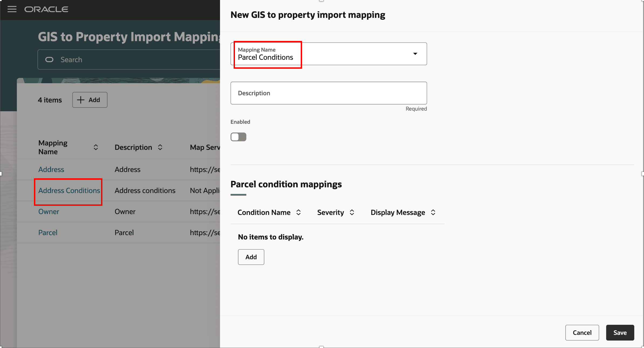The height and width of the screenshot is (348, 644).
Task: Open the hamburger navigation menu
Action: (x=12, y=9)
